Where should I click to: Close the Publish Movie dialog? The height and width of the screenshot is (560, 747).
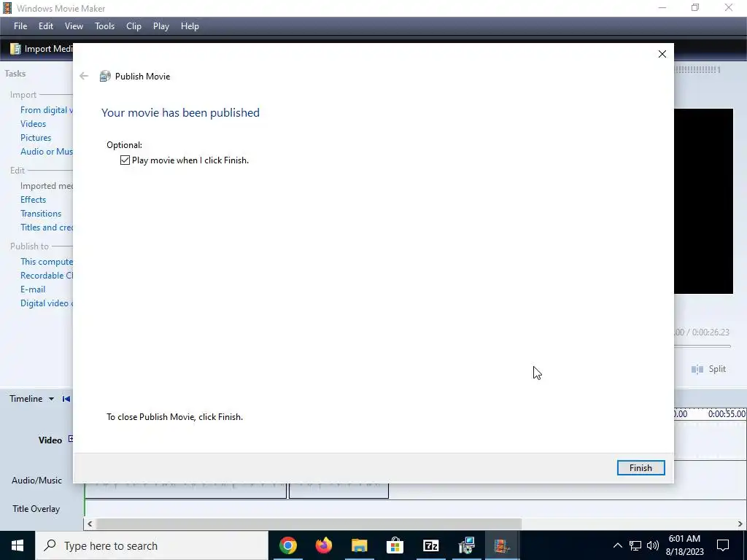(x=662, y=54)
